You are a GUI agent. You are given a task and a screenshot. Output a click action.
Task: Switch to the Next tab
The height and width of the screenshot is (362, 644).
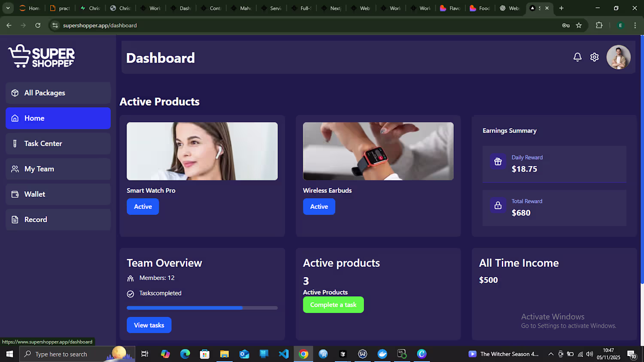[x=331, y=8]
